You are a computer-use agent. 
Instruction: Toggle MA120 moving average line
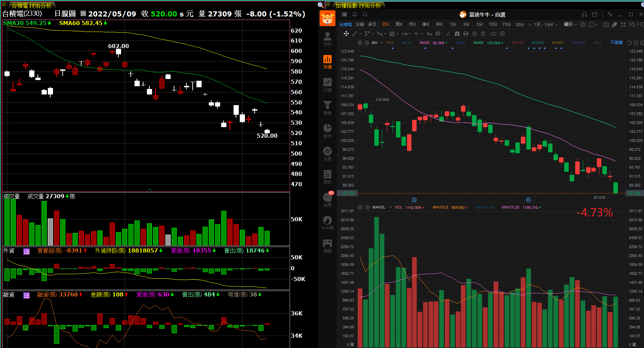518,43
